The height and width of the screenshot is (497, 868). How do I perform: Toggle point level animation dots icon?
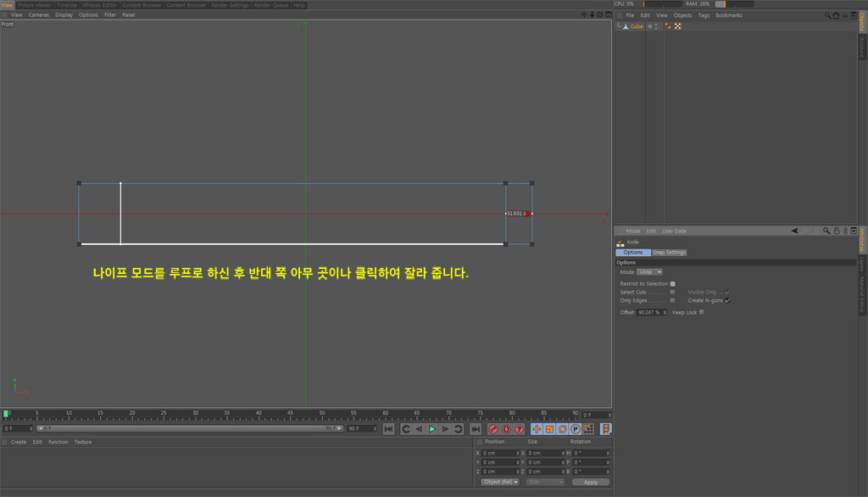(588, 429)
